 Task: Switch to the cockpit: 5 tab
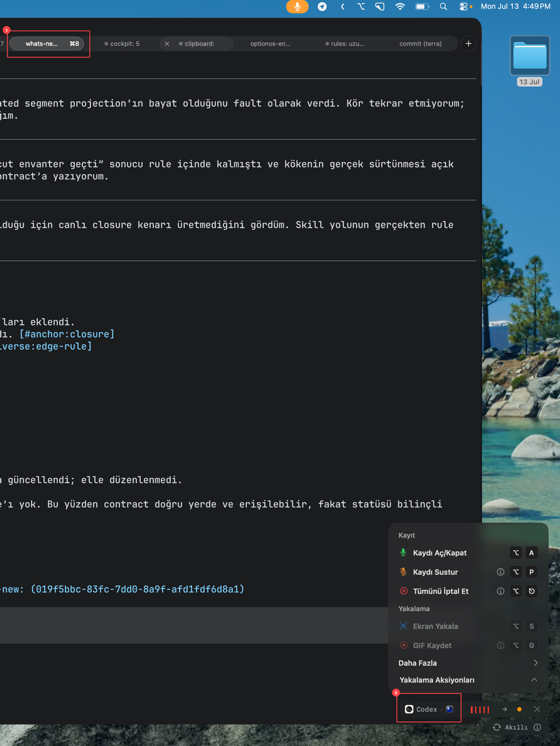122,44
